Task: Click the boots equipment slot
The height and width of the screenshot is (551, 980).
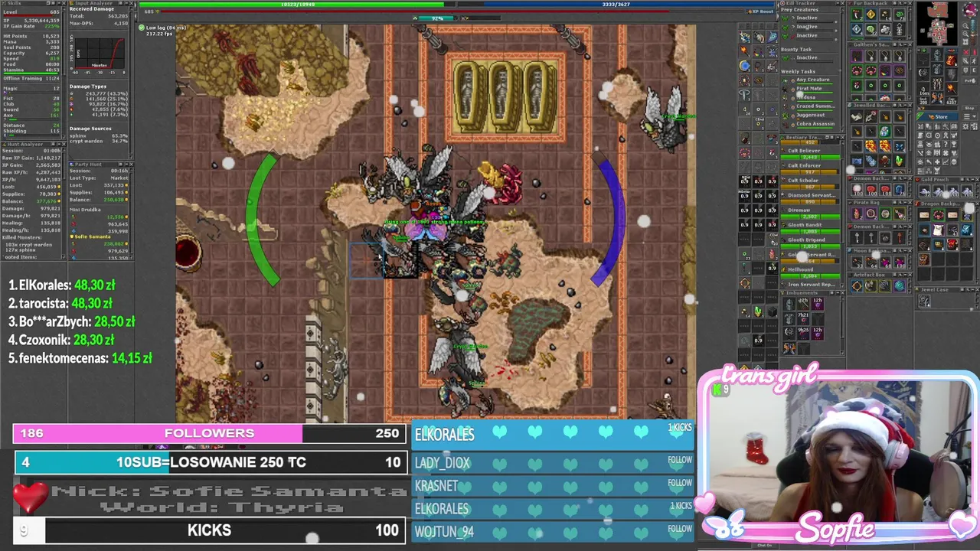Action: click(938, 98)
